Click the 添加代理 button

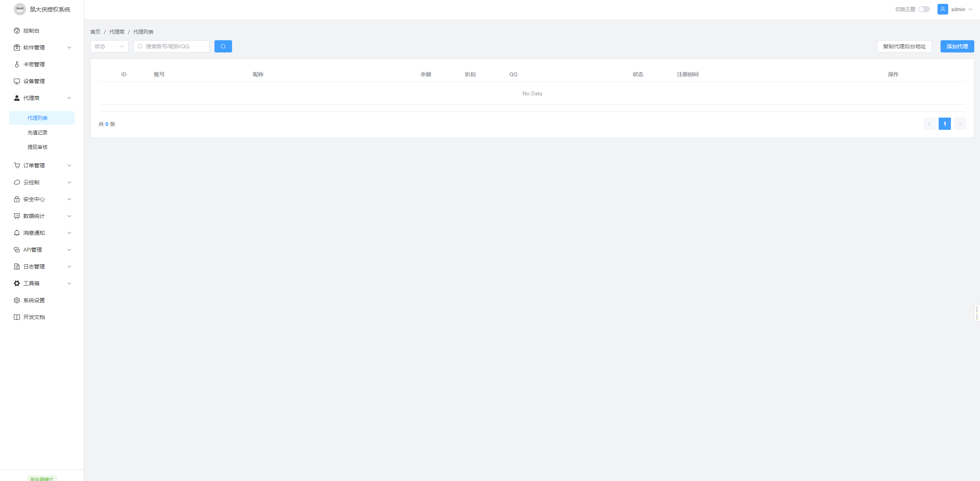[x=957, y=46]
